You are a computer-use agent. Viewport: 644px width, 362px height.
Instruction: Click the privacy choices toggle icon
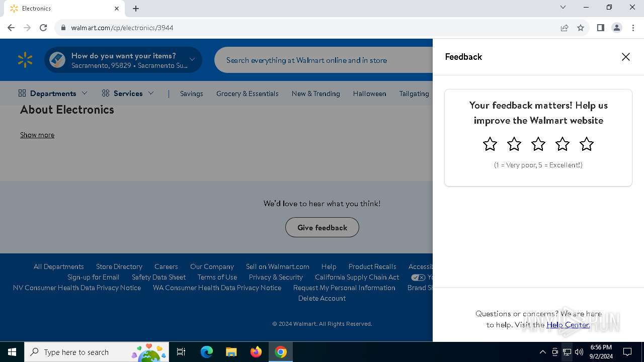[x=418, y=278]
